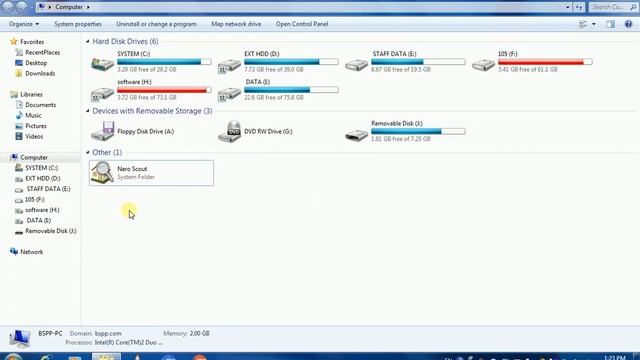Viewport: 640px width, 360px height.
Task: Click the BSPP-PC computer icon in details pane
Action: coord(19,338)
